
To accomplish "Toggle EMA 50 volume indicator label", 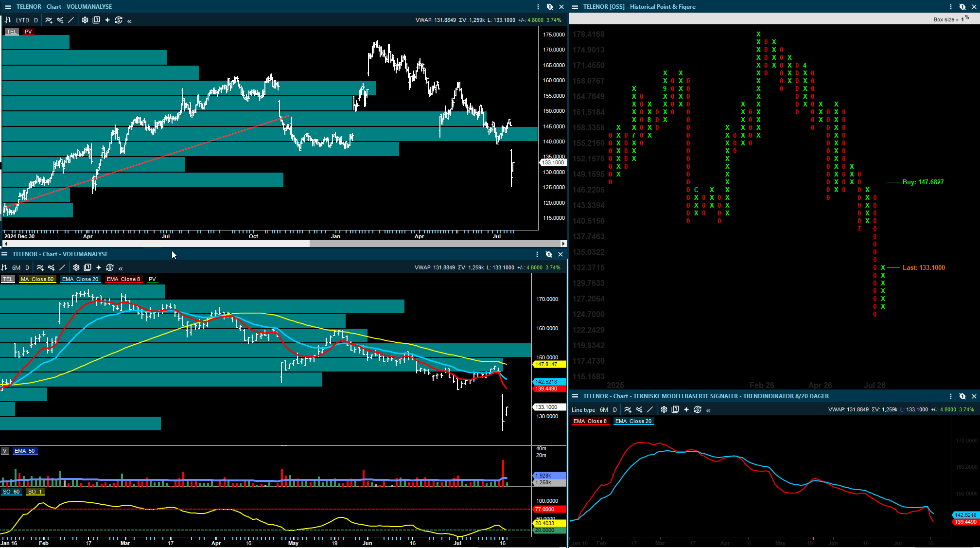I will [24, 451].
